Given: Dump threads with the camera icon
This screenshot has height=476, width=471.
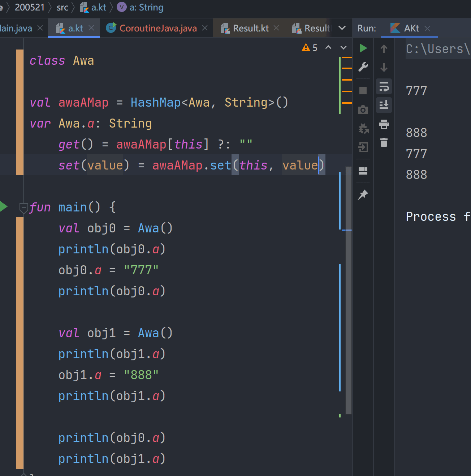Looking at the screenshot, I should (363, 110).
